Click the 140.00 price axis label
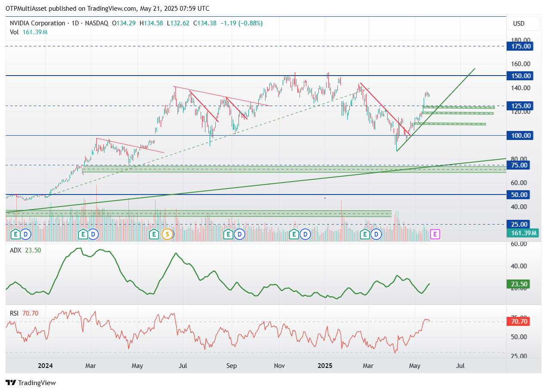Viewport: 547px width, 392px height. [x=520, y=88]
